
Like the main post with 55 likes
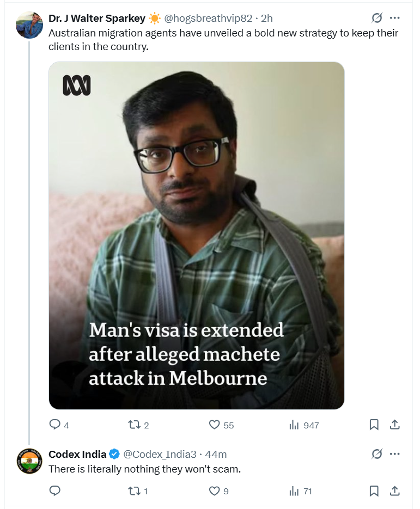(215, 425)
